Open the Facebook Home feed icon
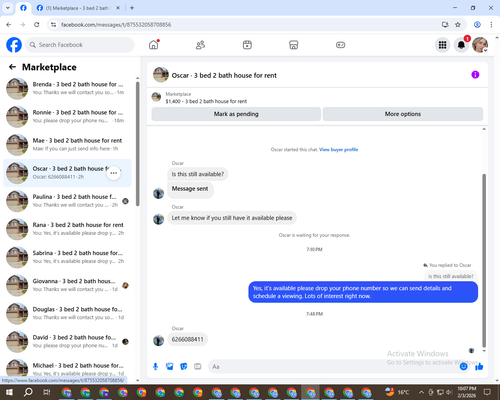 154,45
